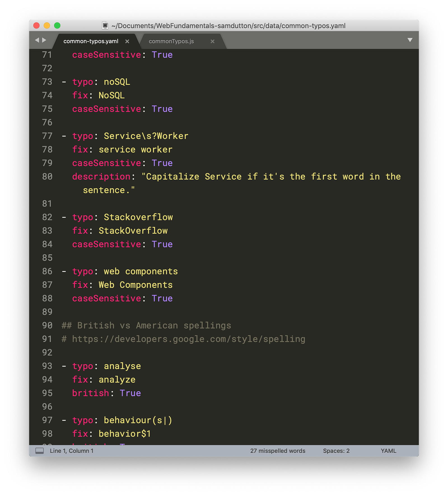The width and height of the screenshot is (448, 495).
Task: Click the 'NoSQL' fix value
Action: click(x=112, y=95)
